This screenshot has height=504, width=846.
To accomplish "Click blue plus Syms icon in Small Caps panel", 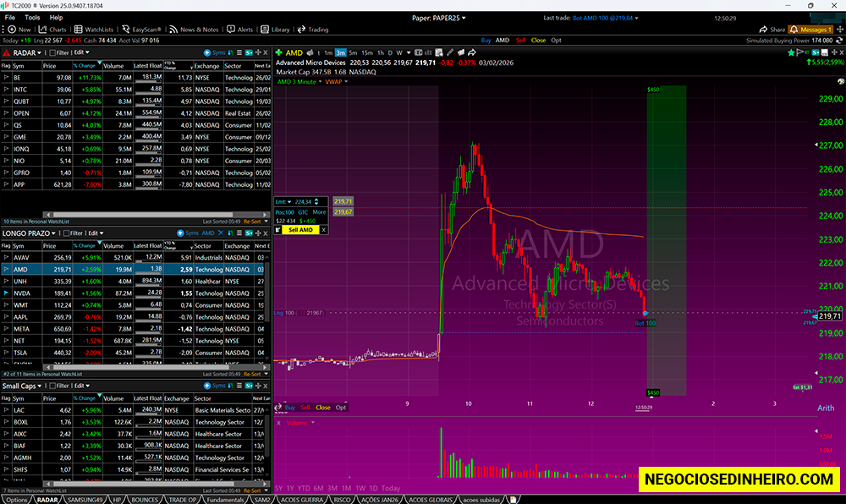I will (207, 386).
